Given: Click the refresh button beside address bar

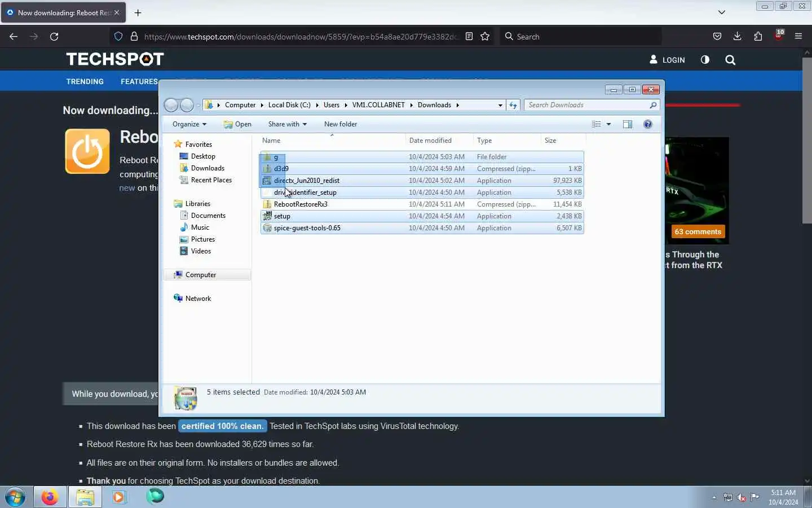Looking at the screenshot, I should tap(513, 105).
